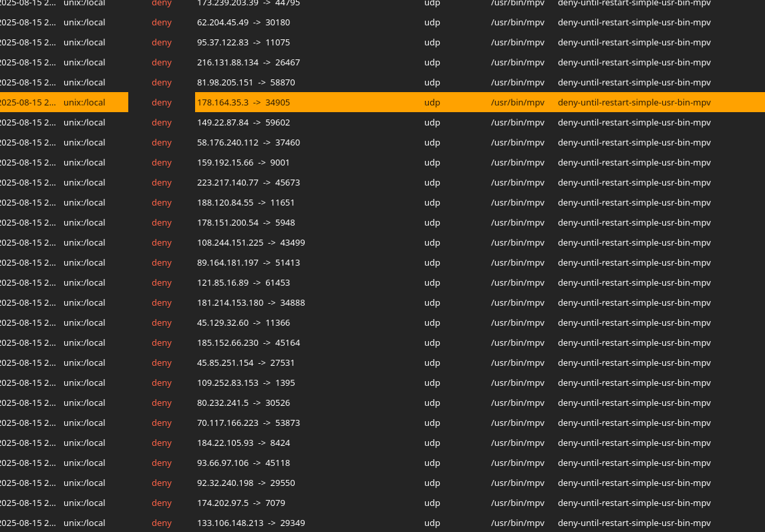Select destination 70.117.166.223 -> 53873
The image size is (765, 532).
click(x=249, y=423)
